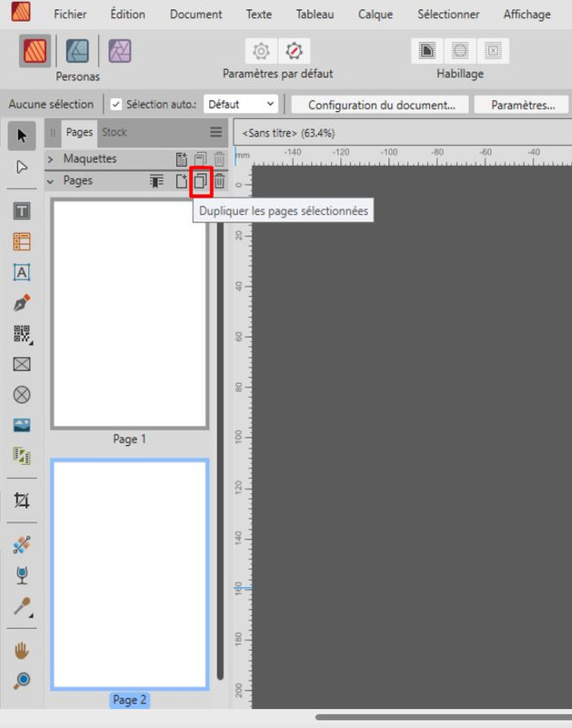Open the Pages panel hamburger menu
The height and width of the screenshot is (728, 572).
coord(216,132)
